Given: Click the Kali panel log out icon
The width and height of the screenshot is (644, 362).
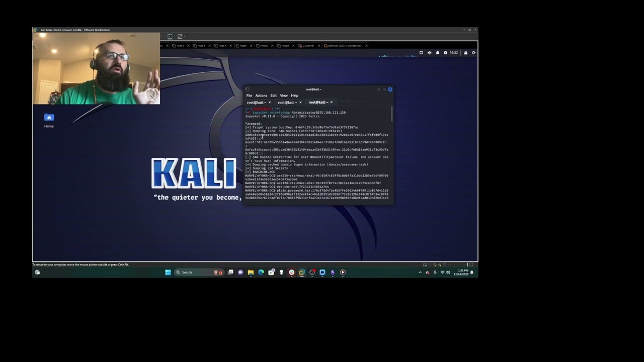Looking at the screenshot, I should (x=473, y=53).
